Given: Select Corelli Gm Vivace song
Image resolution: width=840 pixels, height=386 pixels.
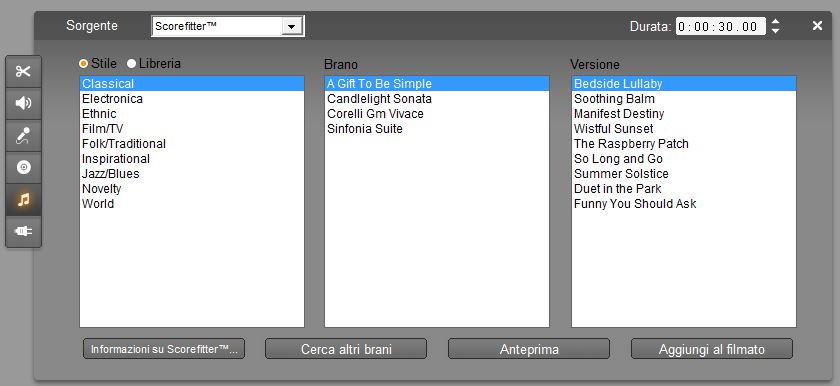Looking at the screenshot, I should 437,113.
